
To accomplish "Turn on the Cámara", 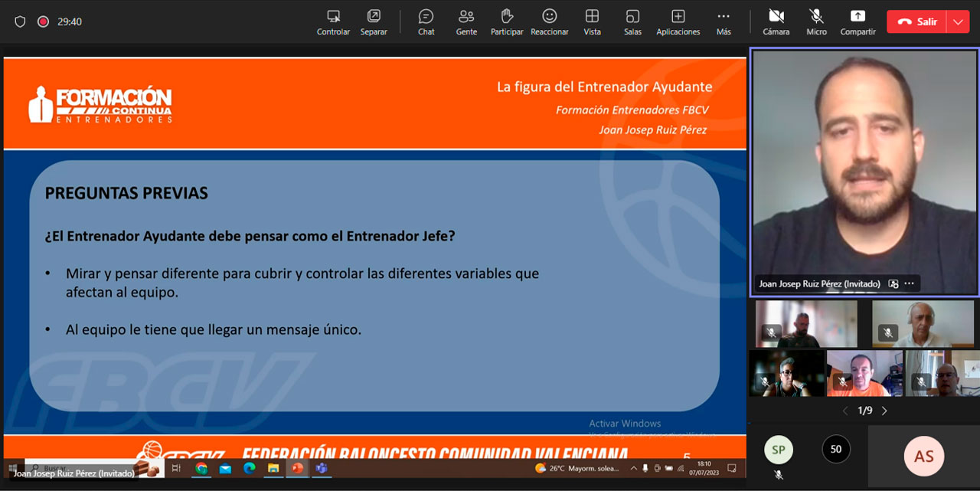I will coord(776,22).
